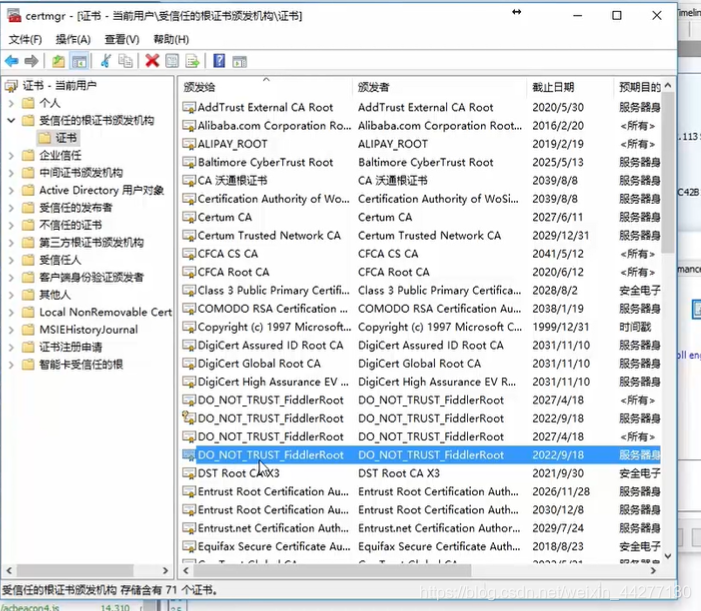
Task: Select the CA 沃通根证书 certificate row
Action: [421, 181]
